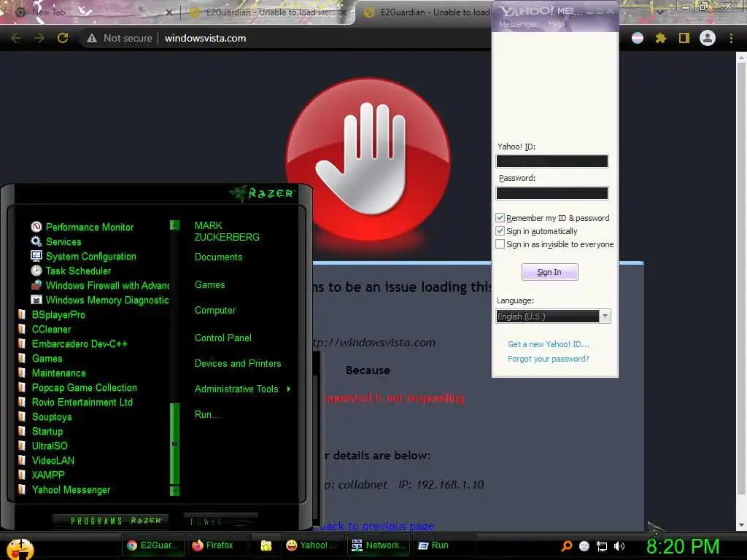Click the start orb emoji icon
Screen dimensions: 747x560
pos(20,549)
